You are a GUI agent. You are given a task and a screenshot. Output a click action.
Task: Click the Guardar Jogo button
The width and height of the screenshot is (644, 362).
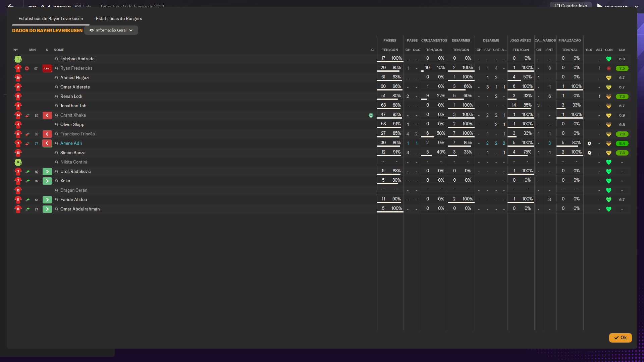(571, 5)
